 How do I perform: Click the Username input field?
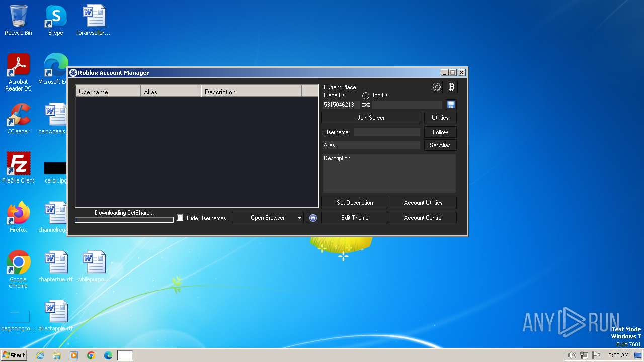(387, 132)
